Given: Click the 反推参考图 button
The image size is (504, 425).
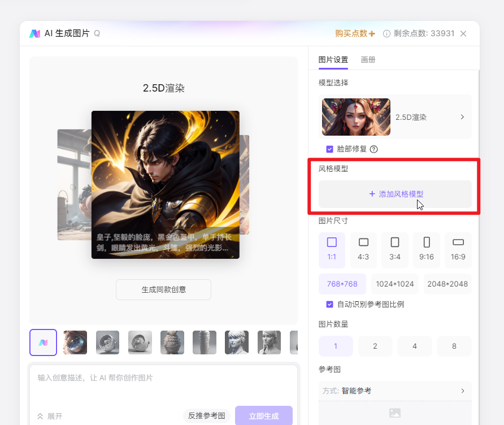Looking at the screenshot, I should (x=207, y=416).
